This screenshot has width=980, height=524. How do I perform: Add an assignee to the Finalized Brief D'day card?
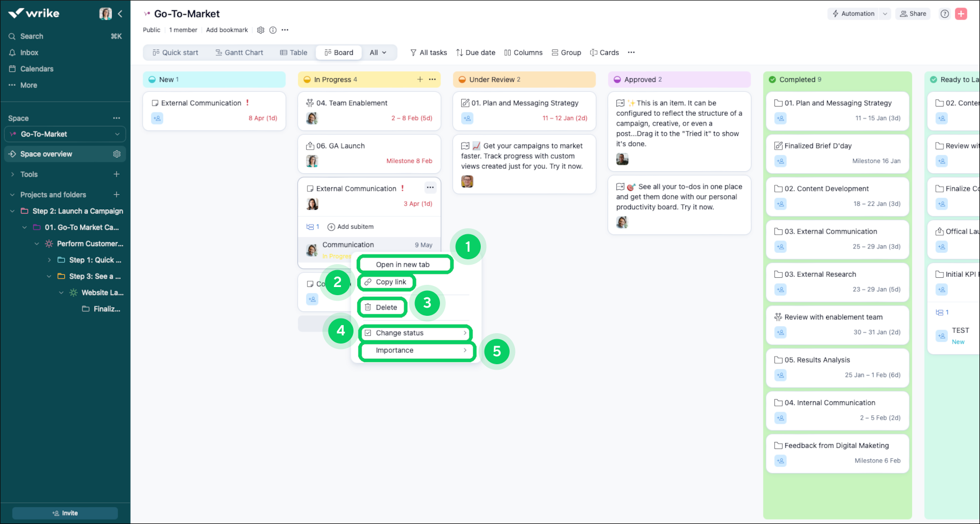[x=780, y=161]
